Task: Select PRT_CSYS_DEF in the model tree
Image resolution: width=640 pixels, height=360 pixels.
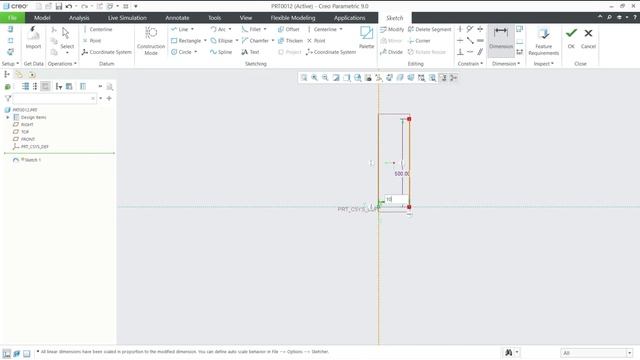Action: [x=31, y=147]
